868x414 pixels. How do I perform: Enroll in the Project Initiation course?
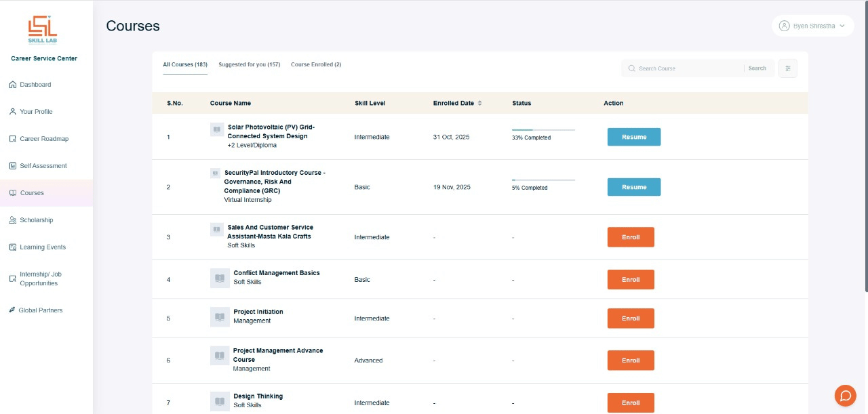tap(631, 318)
